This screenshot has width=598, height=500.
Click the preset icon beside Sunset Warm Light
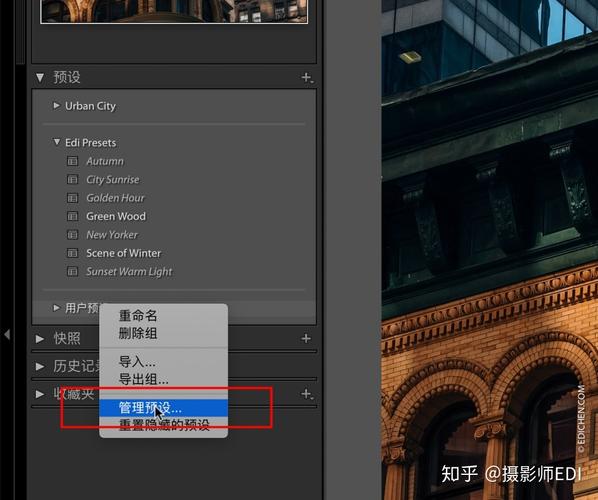tap(72, 271)
